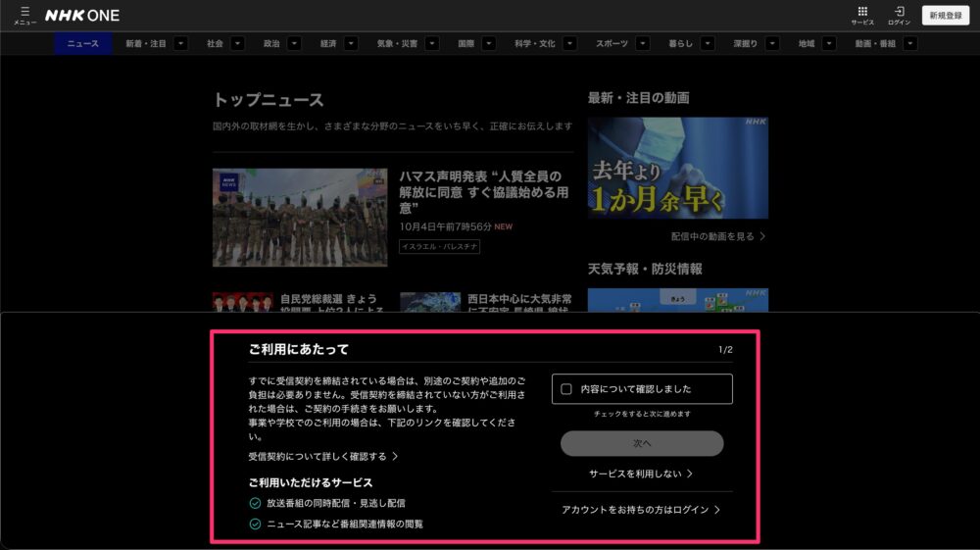The height and width of the screenshot is (550, 980).
Task: Select the ニュース tab
Action: [x=82, y=43]
